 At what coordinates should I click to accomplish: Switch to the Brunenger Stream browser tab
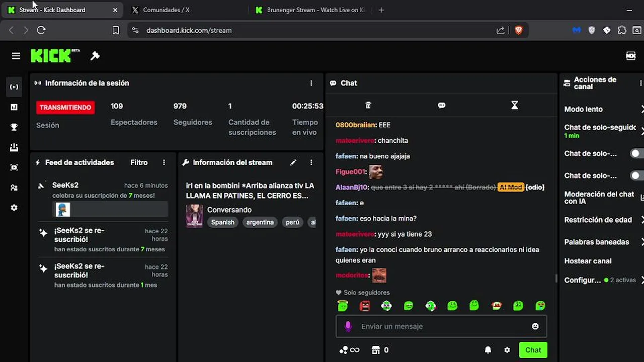point(311,10)
